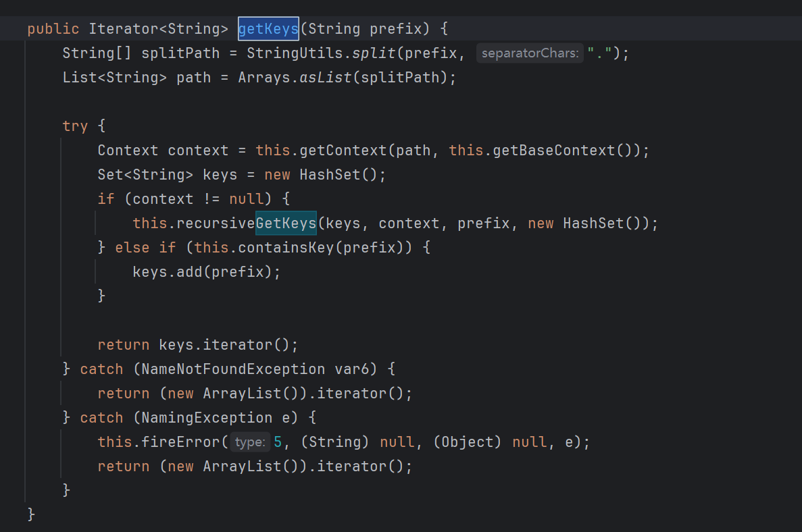
Task: Click the Set<String> type declaration
Action: point(145,175)
